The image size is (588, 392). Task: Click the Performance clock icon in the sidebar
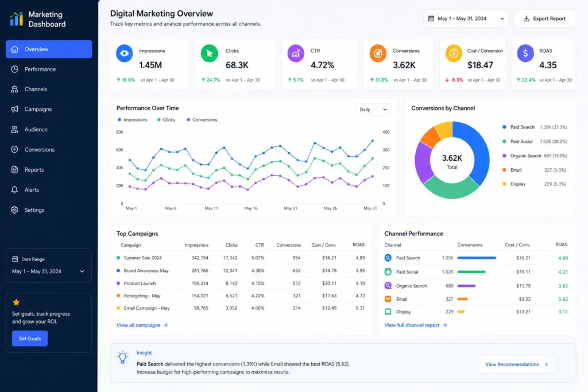pyautogui.click(x=14, y=69)
